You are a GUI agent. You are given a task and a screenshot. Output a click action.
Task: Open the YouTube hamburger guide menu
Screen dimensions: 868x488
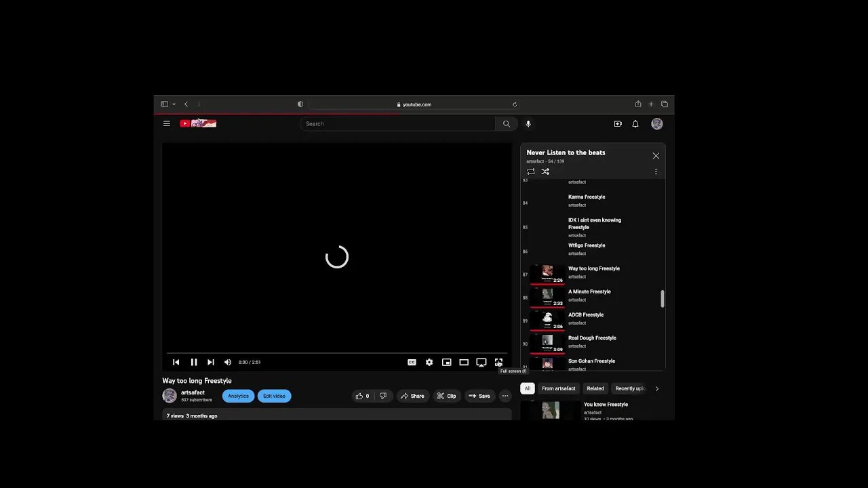pos(166,123)
